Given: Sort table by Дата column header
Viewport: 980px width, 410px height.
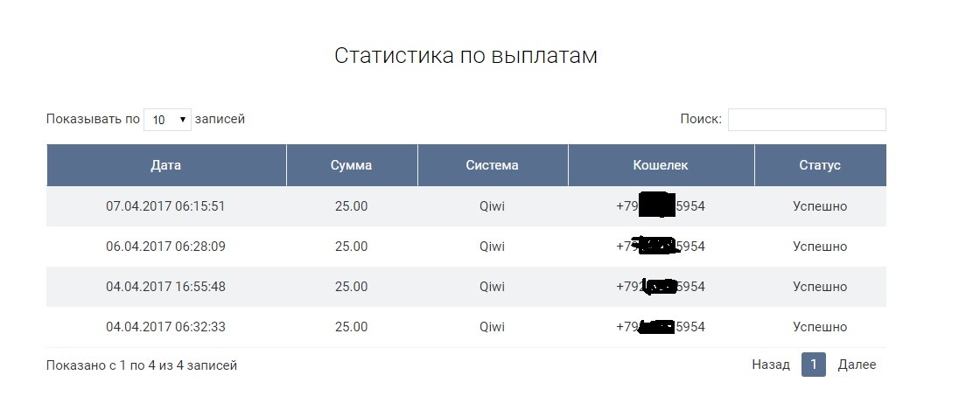Looking at the screenshot, I should tap(166, 165).
